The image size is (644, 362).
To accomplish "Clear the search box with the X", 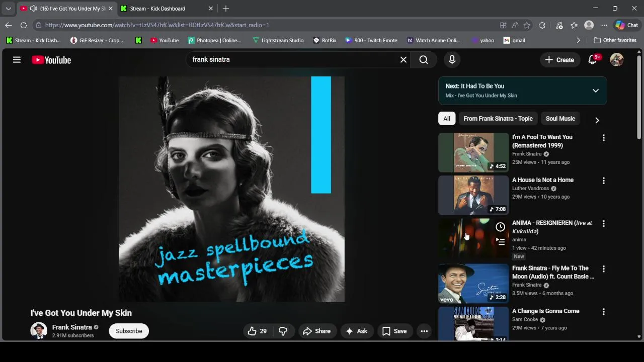I will click(404, 60).
